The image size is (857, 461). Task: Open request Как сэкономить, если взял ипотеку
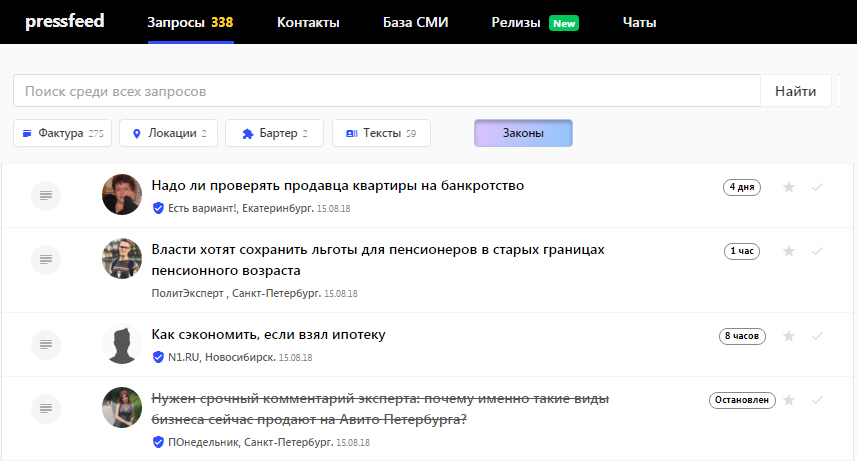(268, 334)
